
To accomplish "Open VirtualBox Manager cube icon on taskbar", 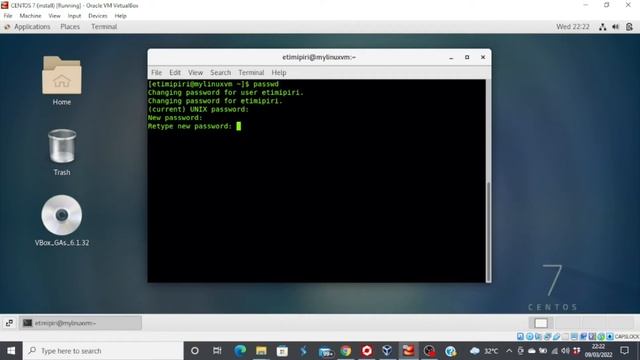I will tap(387, 351).
